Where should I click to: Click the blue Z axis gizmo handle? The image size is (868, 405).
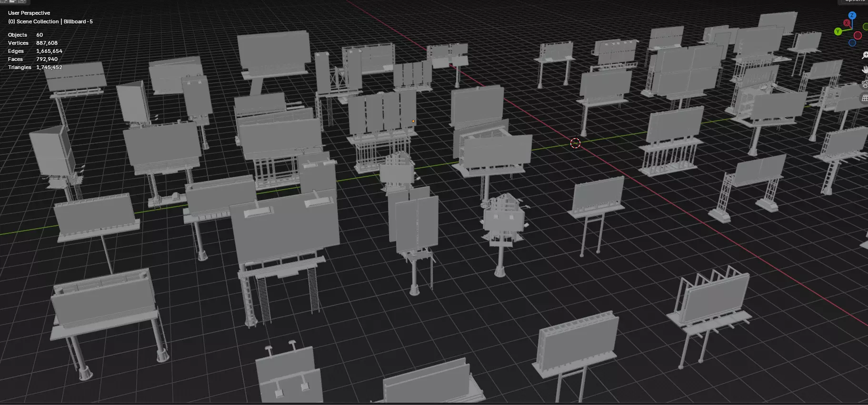[852, 15]
